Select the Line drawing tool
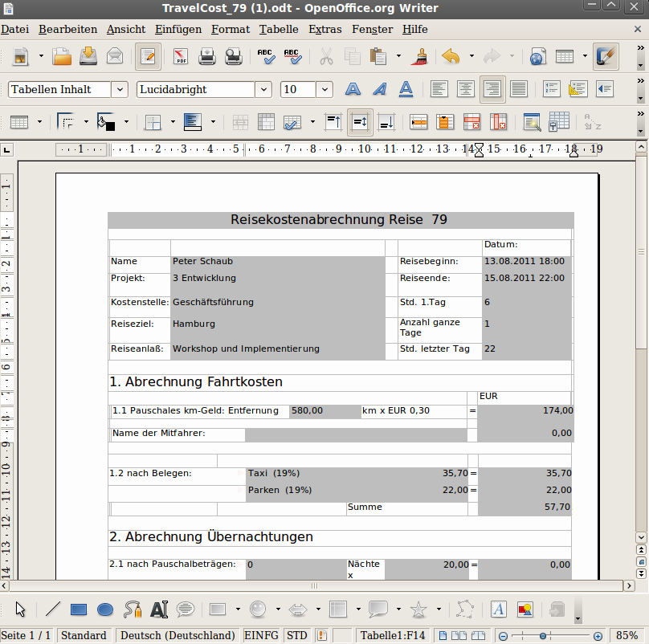This screenshot has height=644, width=649. point(52,609)
